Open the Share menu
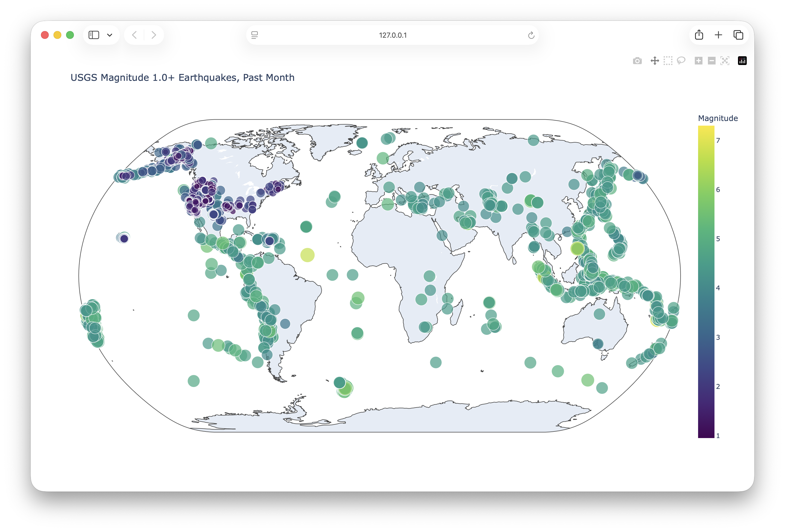The height and width of the screenshot is (532, 785). (699, 35)
